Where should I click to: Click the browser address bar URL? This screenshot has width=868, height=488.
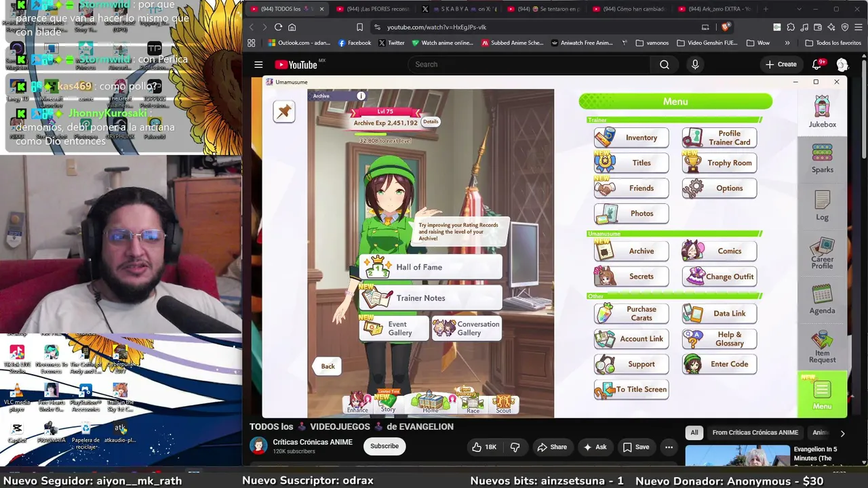click(437, 27)
